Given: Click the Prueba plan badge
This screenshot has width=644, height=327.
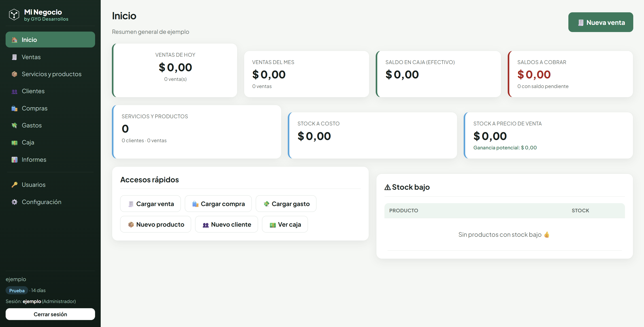Looking at the screenshot, I should click(x=17, y=290).
